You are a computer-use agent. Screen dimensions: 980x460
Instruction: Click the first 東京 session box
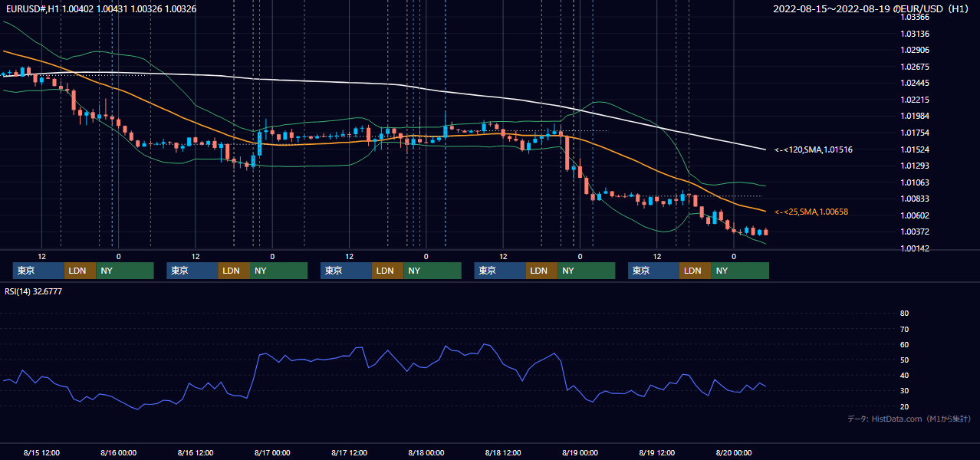click(38, 271)
